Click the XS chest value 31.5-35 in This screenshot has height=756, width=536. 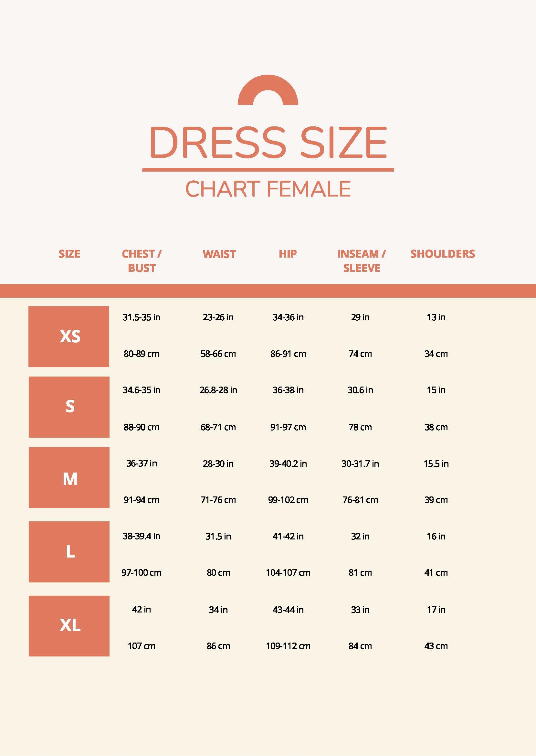point(142,317)
